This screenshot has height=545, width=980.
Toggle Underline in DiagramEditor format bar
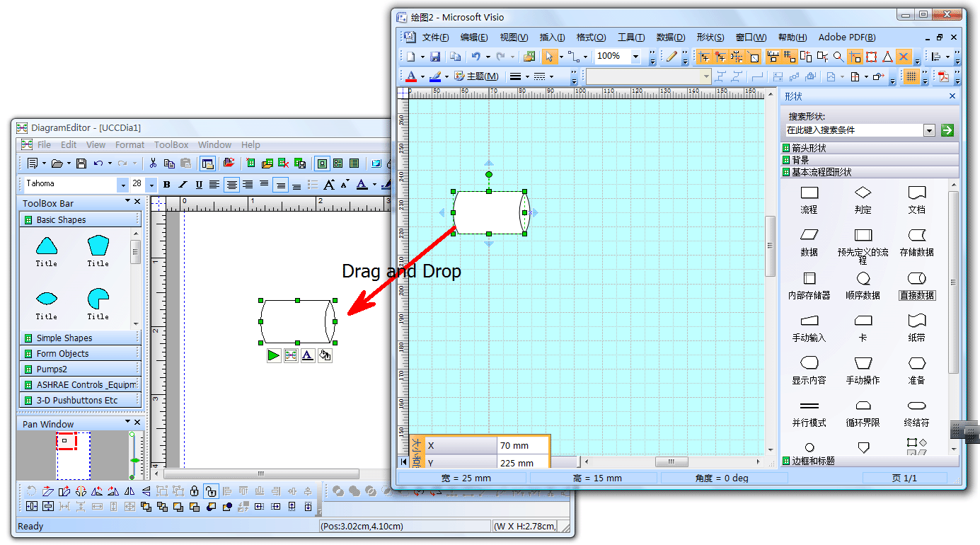coord(199,185)
